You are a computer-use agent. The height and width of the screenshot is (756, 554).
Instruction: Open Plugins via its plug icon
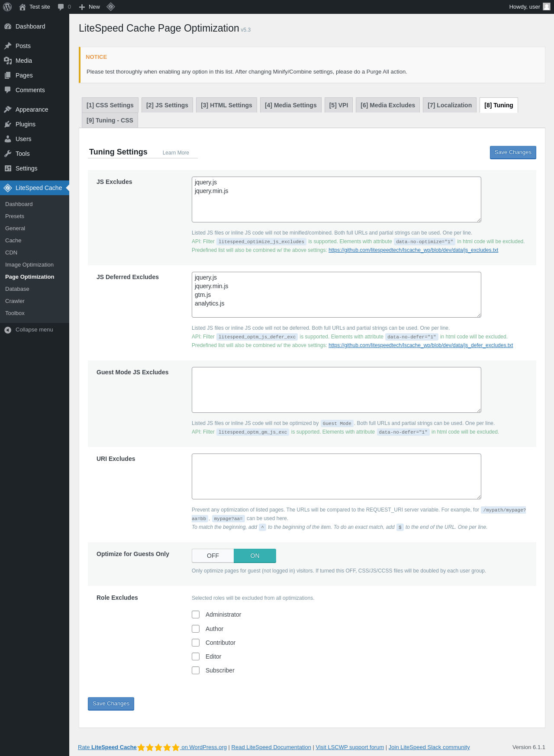(x=8, y=124)
